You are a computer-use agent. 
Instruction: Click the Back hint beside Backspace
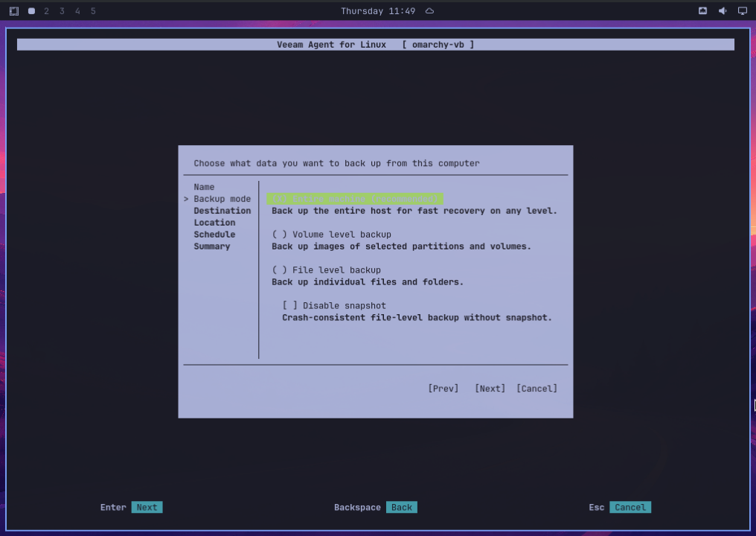coord(402,507)
